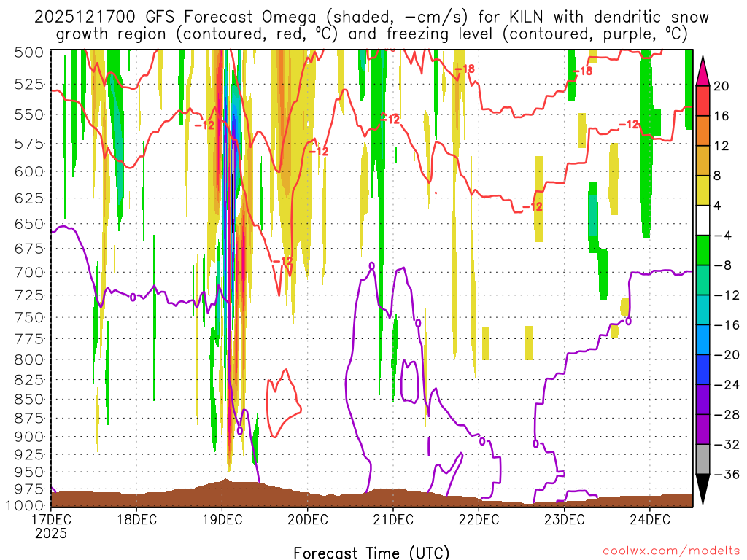The height and width of the screenshot is (560, 747).
Task: Click the chart title line mentioning KILN
Action: [x=371, y=17]
